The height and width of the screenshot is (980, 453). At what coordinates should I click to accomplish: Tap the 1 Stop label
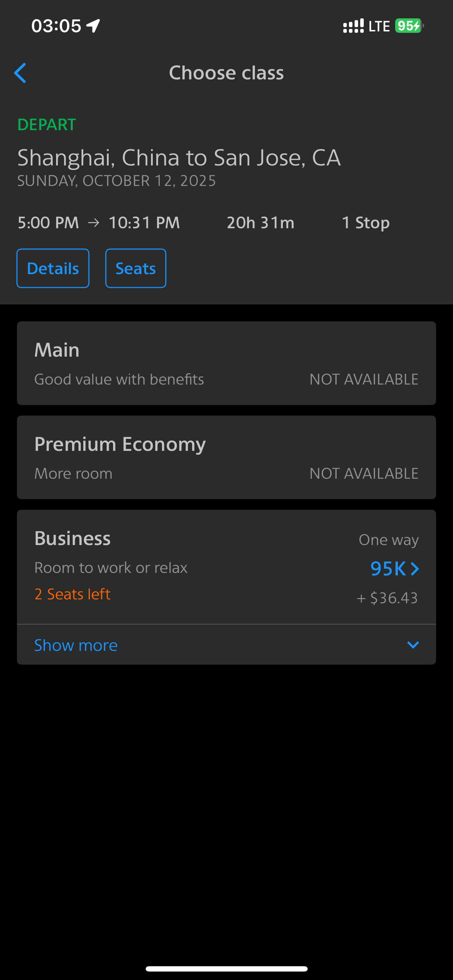(x=366, y=223)
